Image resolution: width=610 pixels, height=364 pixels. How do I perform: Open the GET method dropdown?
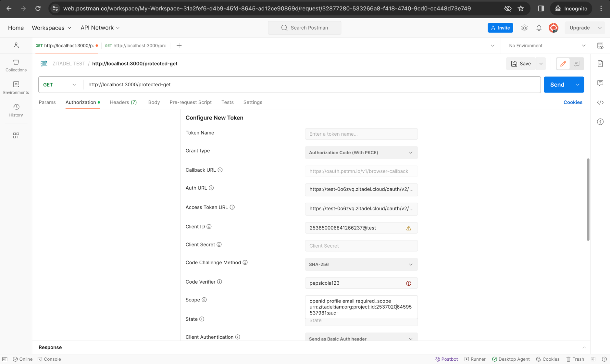click(60, 84)
